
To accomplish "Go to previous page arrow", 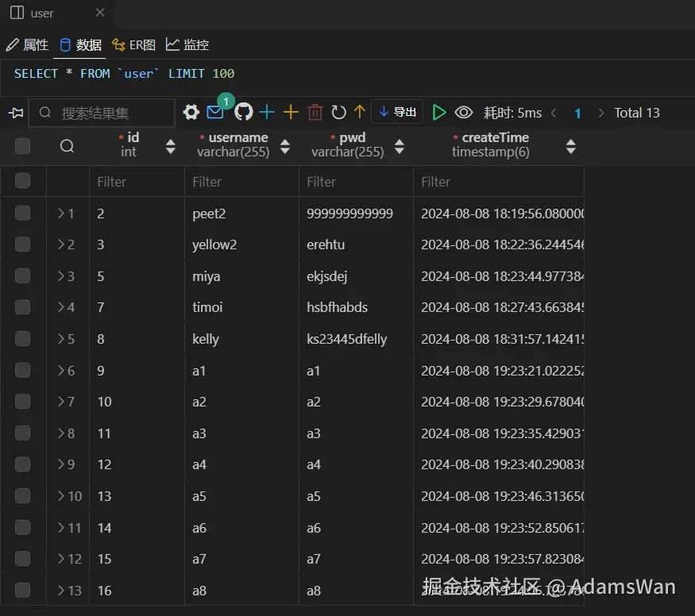I will tap(554, 113).
